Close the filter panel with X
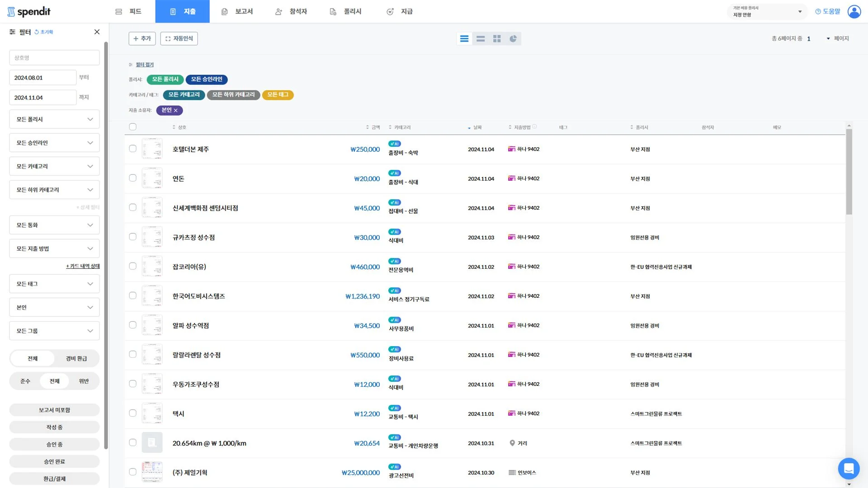This screenshot has width=868, height=488. 97,32
